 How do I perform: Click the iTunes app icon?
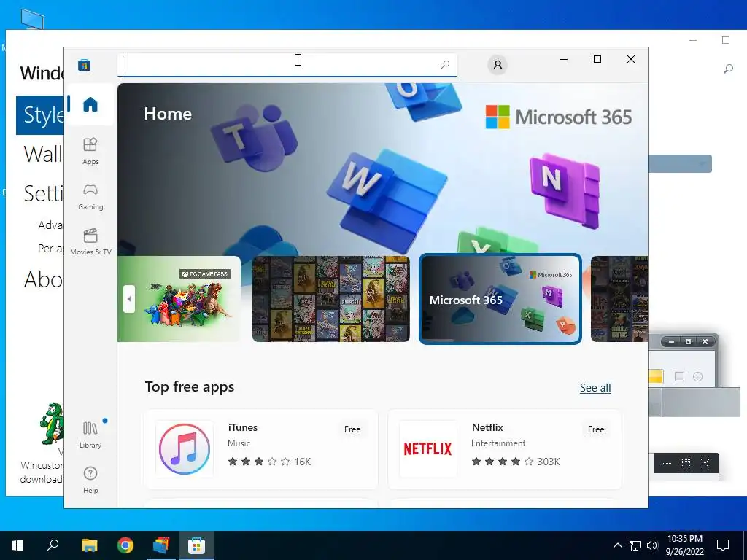(x=185, y=449)
